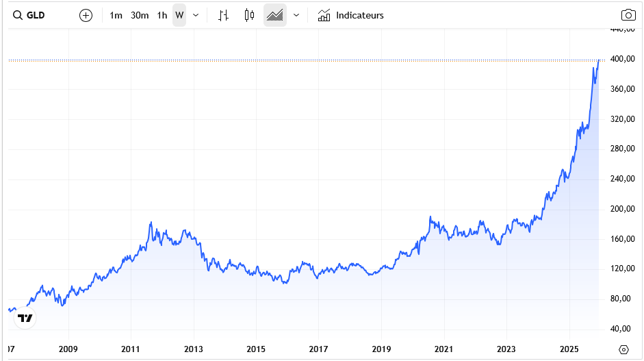Click the 400,00 price label
The width and height of the screenshot is (644, 361).
(623, 59)
